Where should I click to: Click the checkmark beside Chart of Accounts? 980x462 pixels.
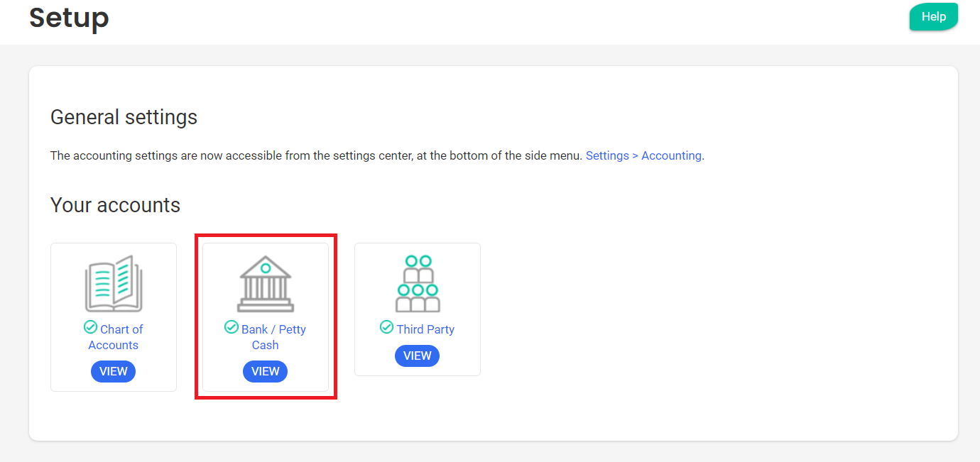pyautogui.click(x=90, y=327)
